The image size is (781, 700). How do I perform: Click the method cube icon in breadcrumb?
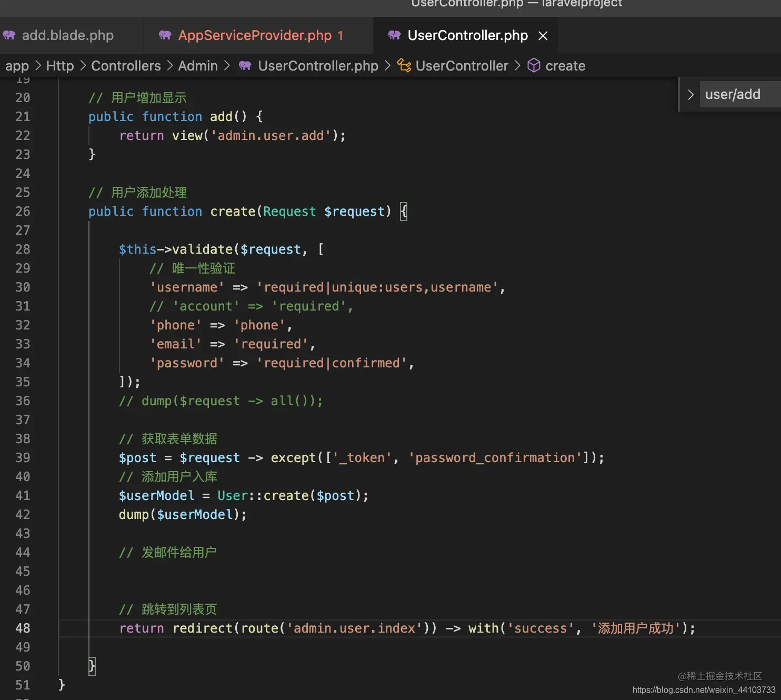pos(534,65)
